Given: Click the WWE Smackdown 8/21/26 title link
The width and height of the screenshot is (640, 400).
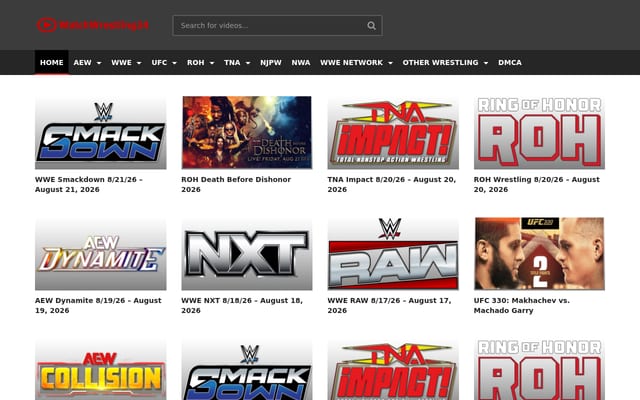Looking at the screenshot, I should pos(89,184).
